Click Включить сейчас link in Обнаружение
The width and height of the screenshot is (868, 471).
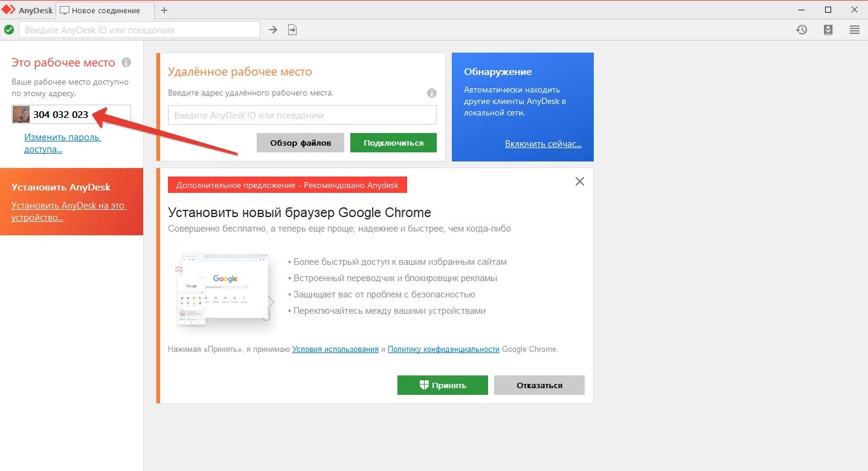pos(543,144)
